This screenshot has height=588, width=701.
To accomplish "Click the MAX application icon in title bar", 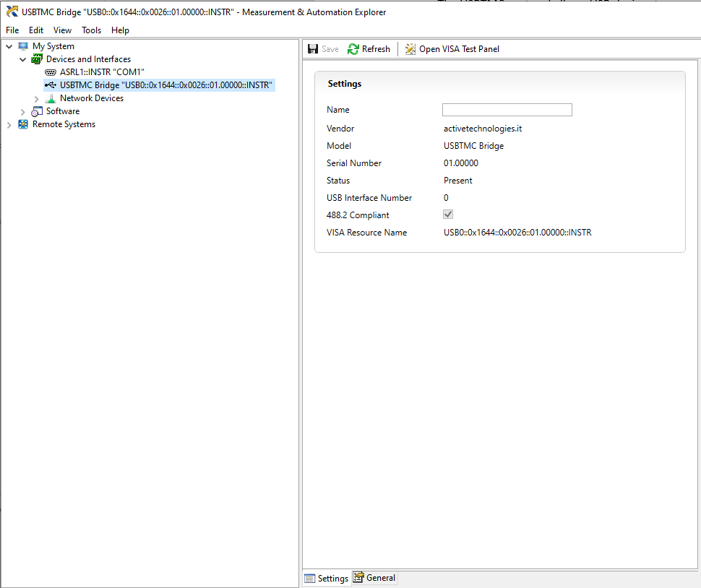I will [12, 12].
